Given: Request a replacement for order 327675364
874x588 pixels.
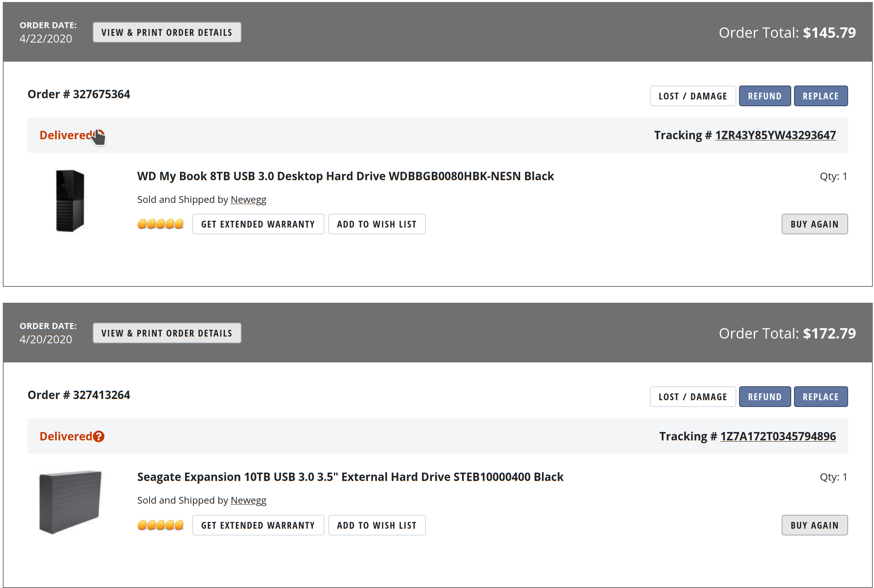Looking at the screenshot, I should coord(821,96).
